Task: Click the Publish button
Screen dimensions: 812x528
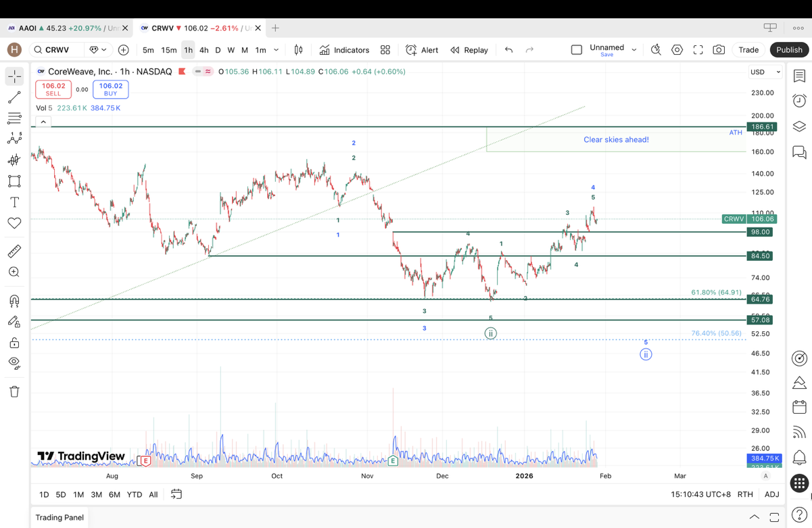Action: pyautogui.click(x=788, y=50)
